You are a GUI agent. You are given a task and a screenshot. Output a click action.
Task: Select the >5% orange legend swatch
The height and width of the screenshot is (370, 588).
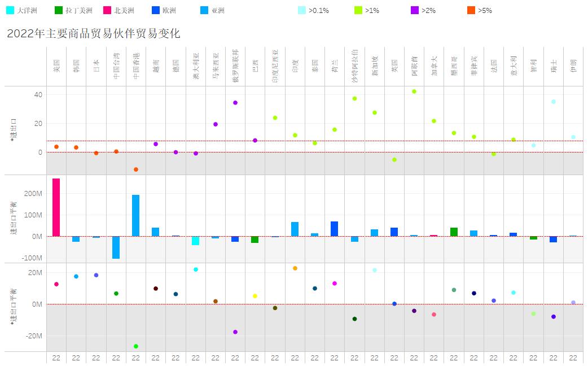coord(471,10)
